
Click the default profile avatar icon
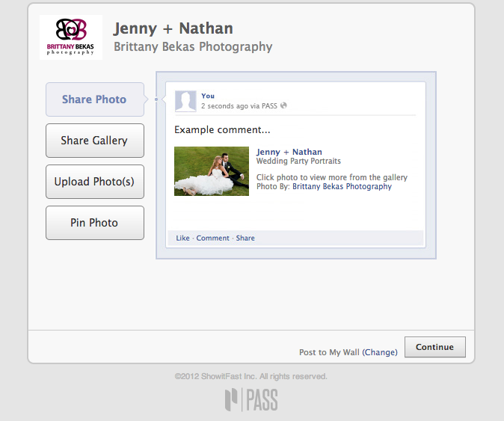point(185,101)
